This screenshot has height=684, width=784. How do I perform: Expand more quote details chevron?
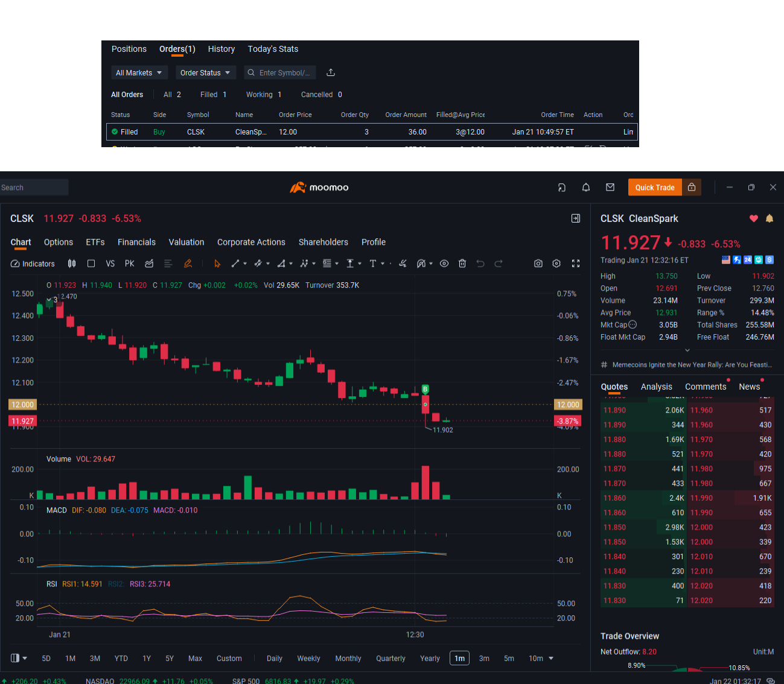click(x=687, y=350)
